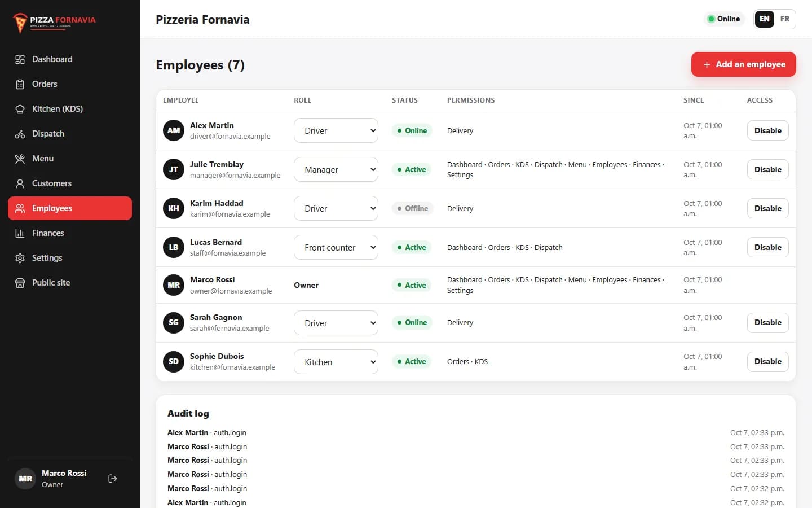The image size is (812, 508).
Task: Open Sophie Dubois's Kitchen role dropdown
Action: [336, 362]
